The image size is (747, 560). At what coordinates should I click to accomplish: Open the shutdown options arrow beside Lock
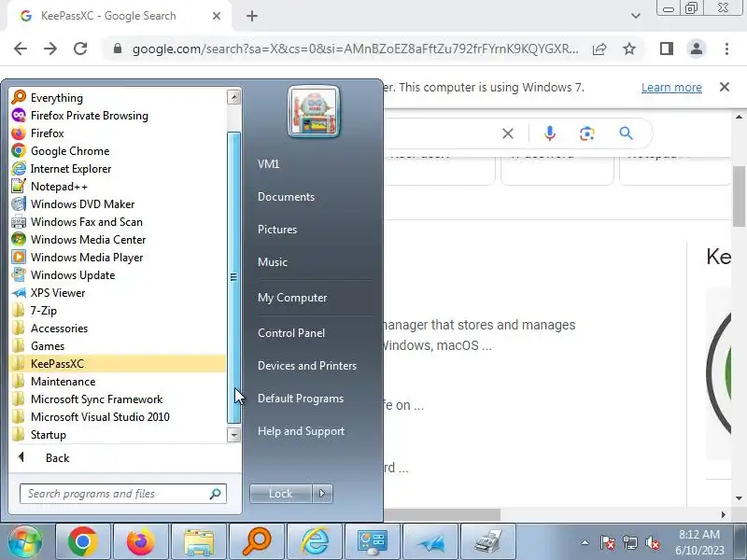pos(322,494)
